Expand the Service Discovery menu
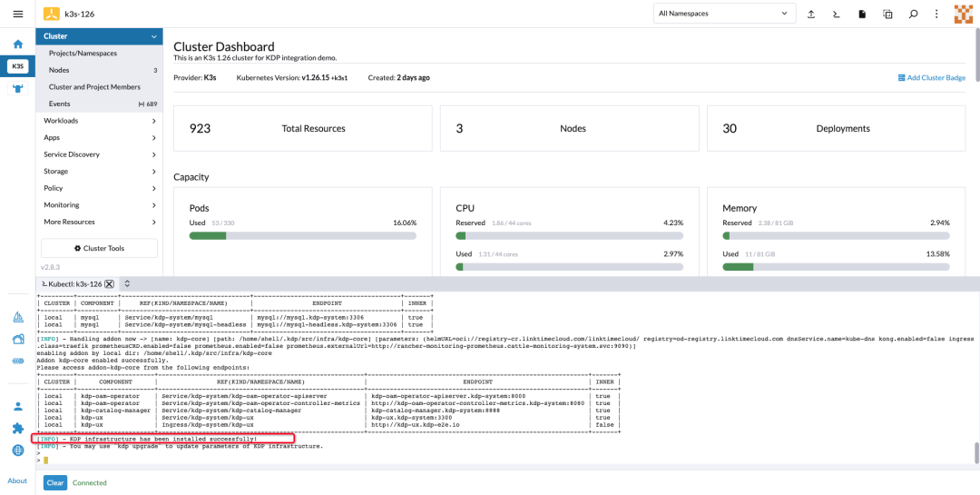The image size is (980, 495). [x=100, y=154]
